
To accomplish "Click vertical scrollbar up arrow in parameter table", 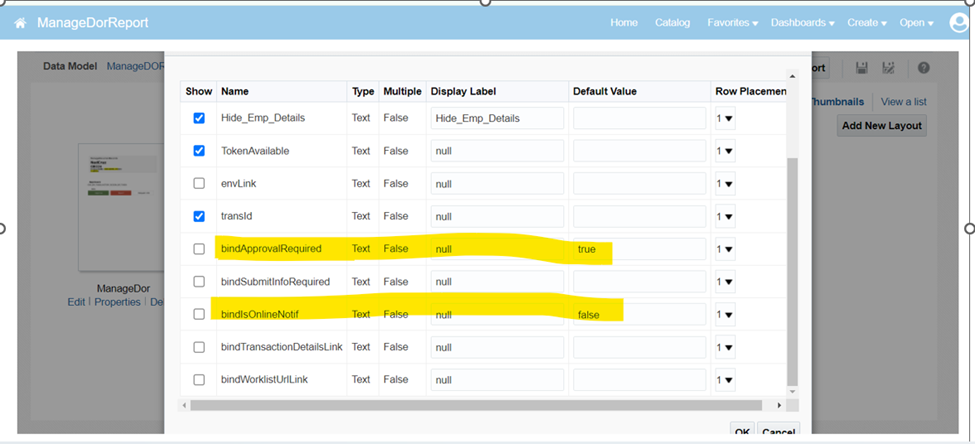I will pos(792,76).
